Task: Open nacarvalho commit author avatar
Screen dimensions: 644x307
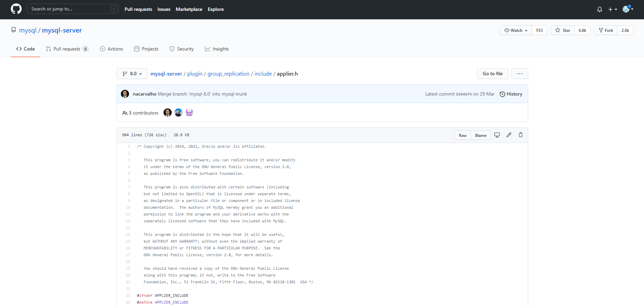Action: [x=125, y=94]
